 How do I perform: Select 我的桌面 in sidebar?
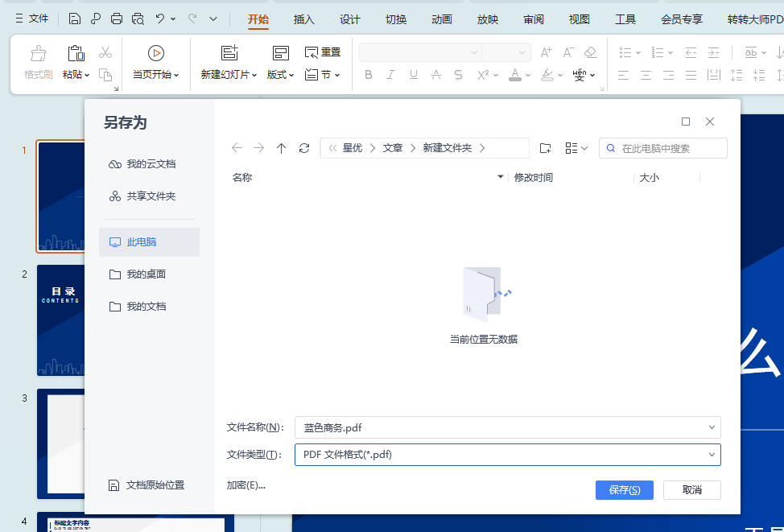click(149, 274)
